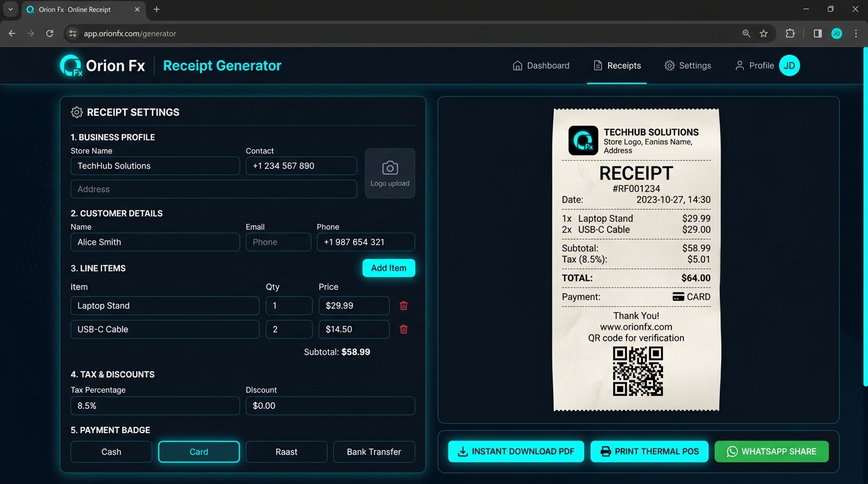Open the Profile nav item
The height and width of the screenshot is (484, 868).
coord(754,66)
